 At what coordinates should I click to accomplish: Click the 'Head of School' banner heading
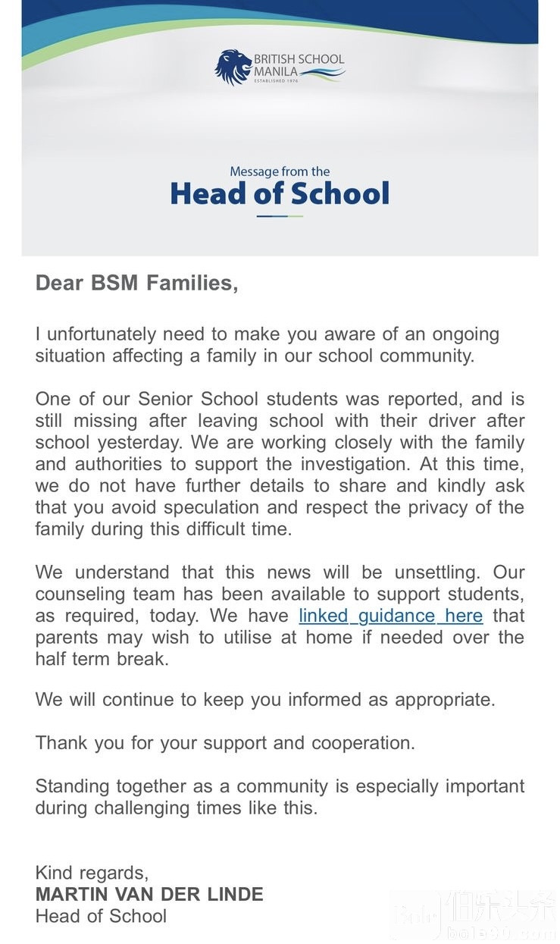(280, 194)
